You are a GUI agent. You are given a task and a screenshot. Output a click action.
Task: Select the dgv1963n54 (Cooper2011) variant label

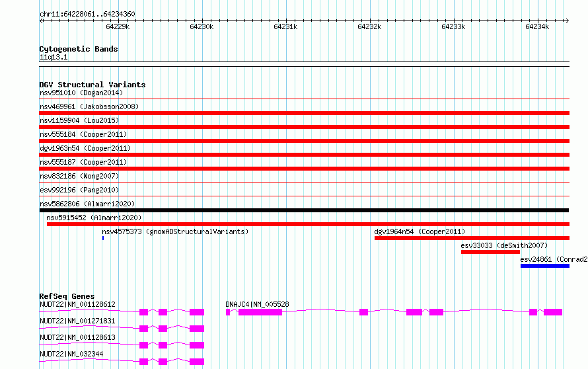(85, 148)
